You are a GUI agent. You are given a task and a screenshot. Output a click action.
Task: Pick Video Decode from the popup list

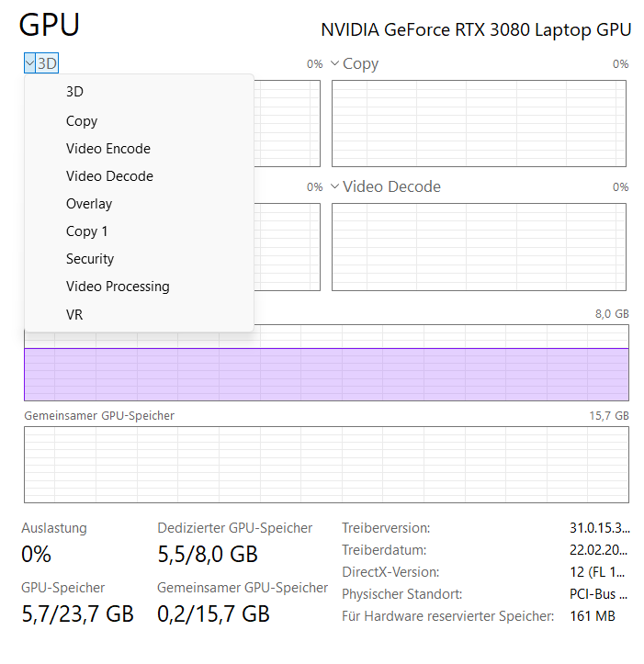[x=109, y=176]
